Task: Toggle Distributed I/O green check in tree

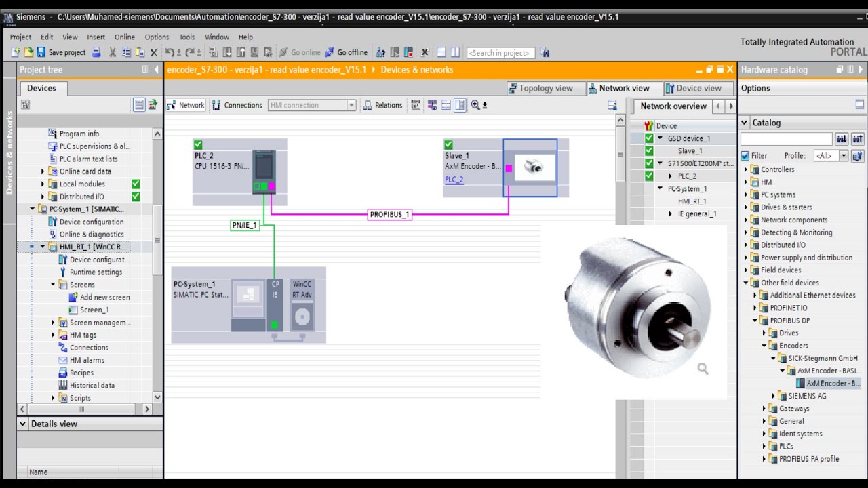Action: pos(136,197)
